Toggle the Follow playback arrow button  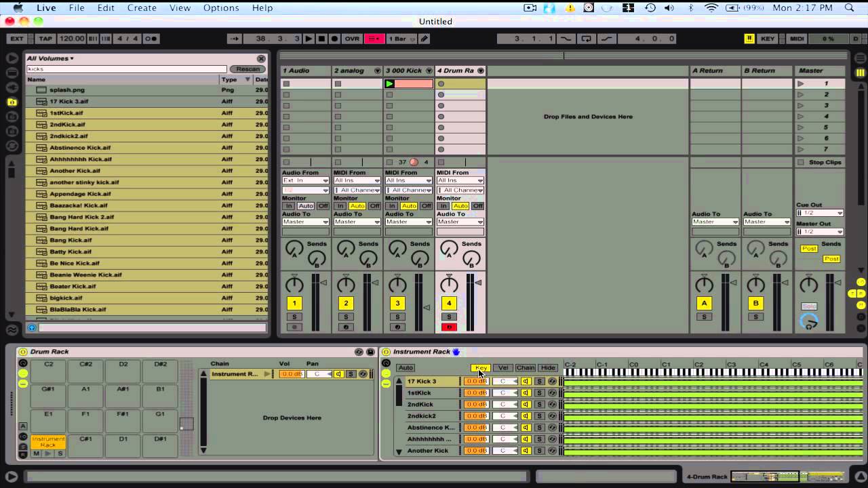tap(234, 39)
